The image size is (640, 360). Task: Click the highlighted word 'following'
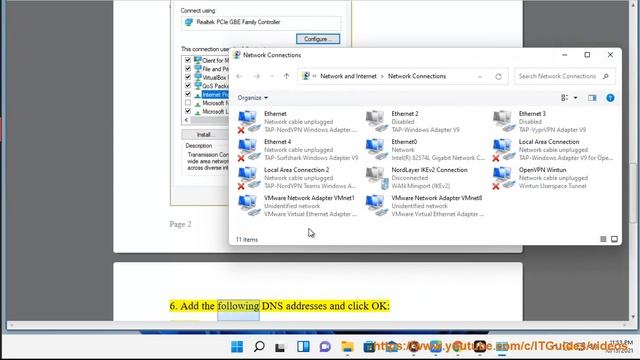pos(238,306)
